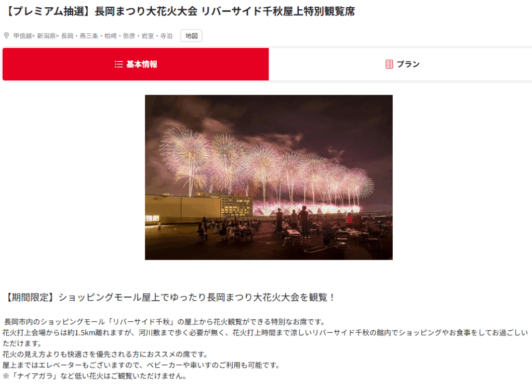Switch to the プラン tab
Image resolution: width=532 pixels, height=392 pixels.
tap(401, 64)
